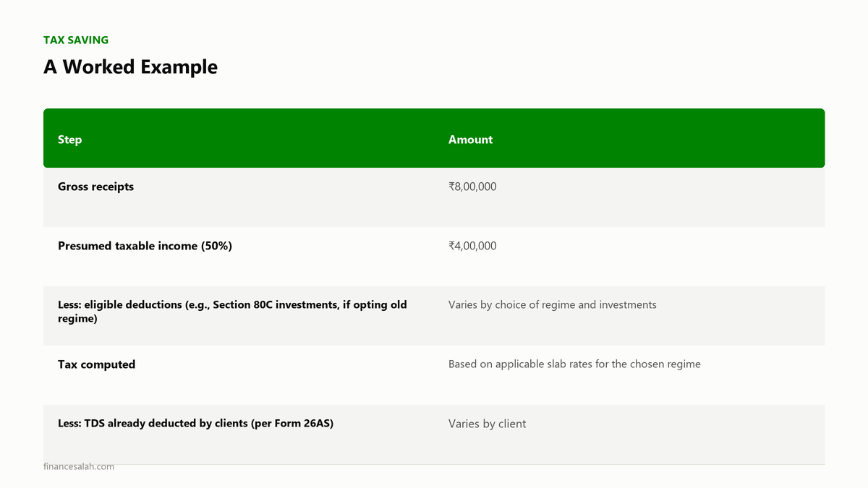Click the 'Varies by client' cell

click(x=487, y=424)
